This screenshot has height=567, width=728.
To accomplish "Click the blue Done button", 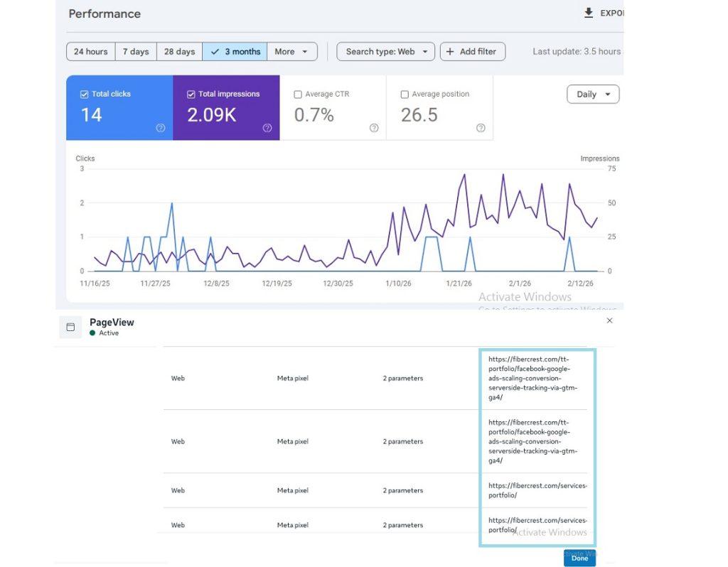I will pos(579,558).
